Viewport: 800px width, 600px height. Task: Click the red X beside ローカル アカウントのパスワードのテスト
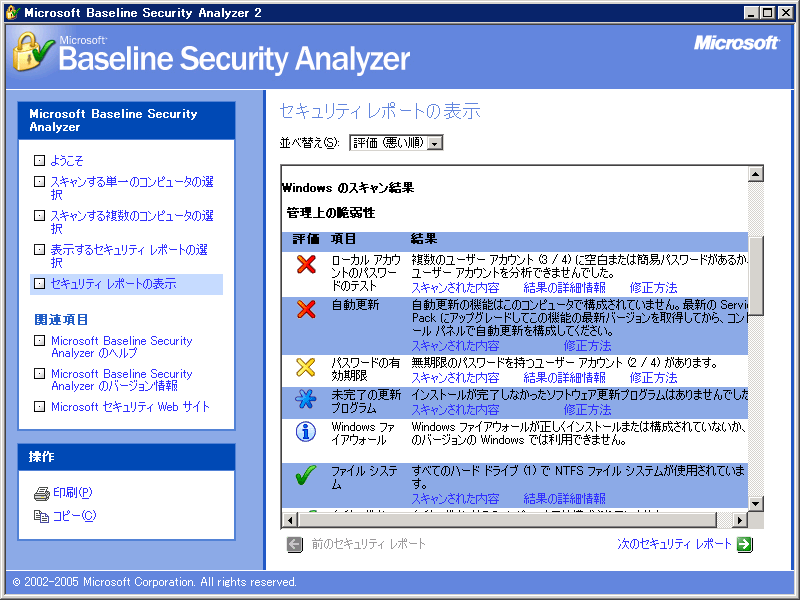click(306, 264)
